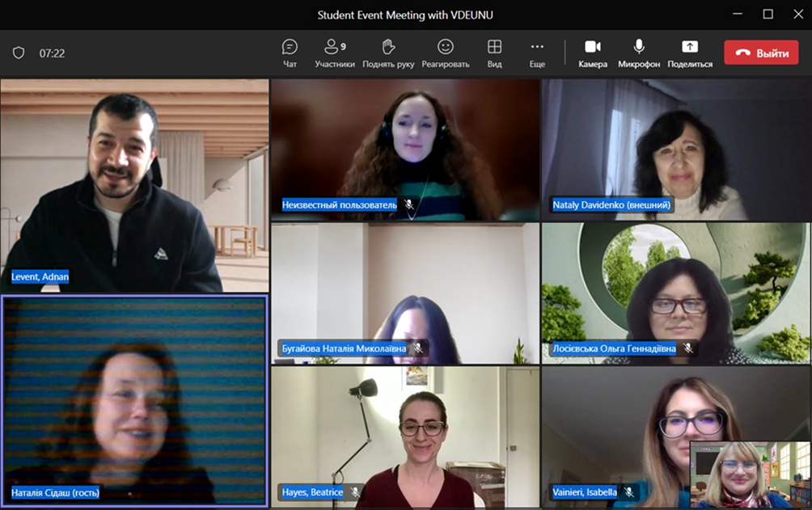Click muted mic icon beside Лосієвська Ольга Геннадіївна
The height and width of the screenshot is (510, 812).
coord(688,348)
